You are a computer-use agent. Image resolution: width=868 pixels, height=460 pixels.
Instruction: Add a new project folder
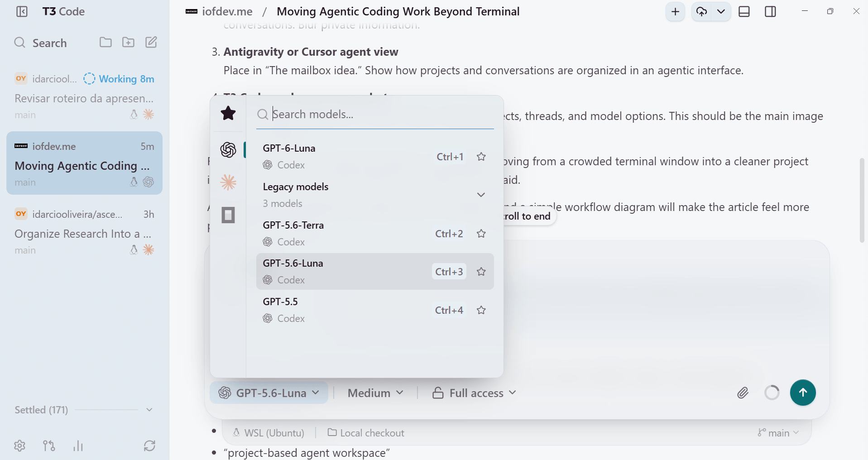coord(128,42)
